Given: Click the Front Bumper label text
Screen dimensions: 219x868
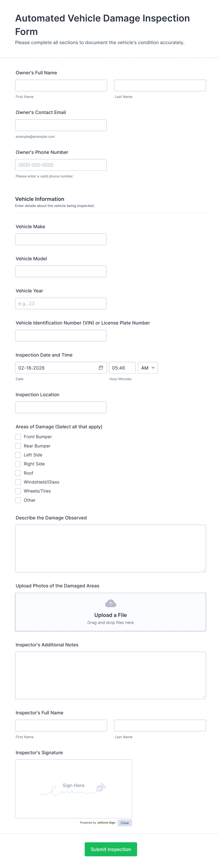Looking at the screenshot, I should (x=38, y=437).
